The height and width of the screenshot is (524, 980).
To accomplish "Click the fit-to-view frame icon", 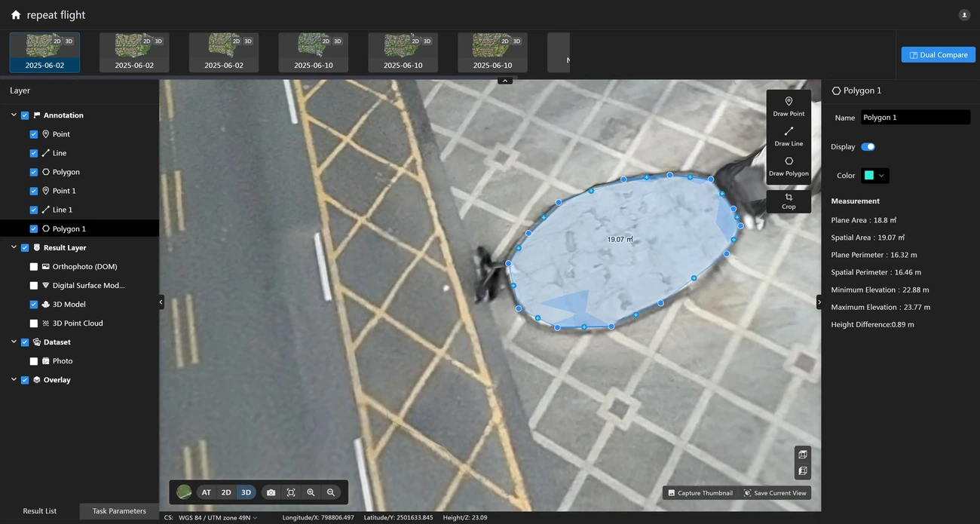I will tap(291, 492).
